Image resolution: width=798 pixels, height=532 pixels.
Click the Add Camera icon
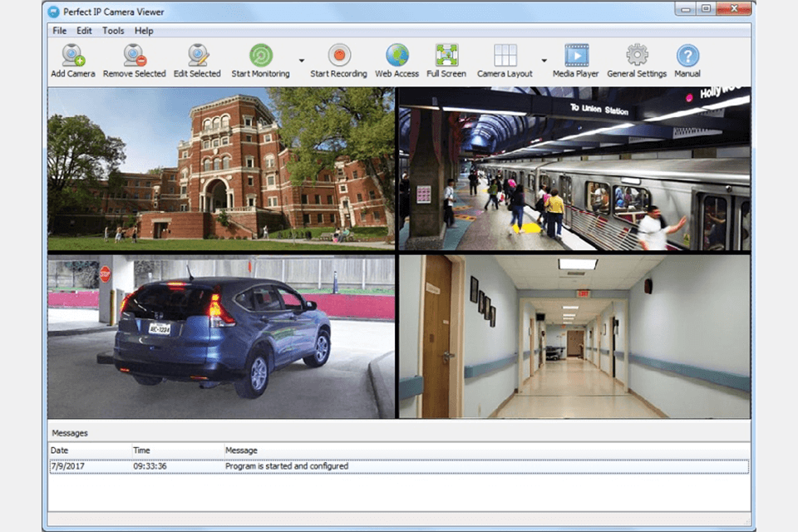[73, 57]
